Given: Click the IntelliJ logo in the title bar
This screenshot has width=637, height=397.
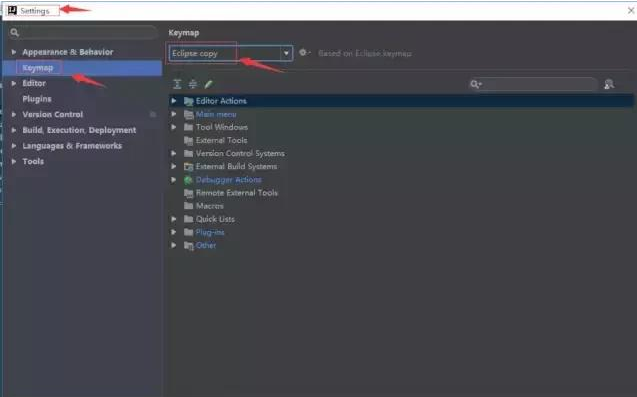Looking at the screenshot, I should (x=12, y=10).
